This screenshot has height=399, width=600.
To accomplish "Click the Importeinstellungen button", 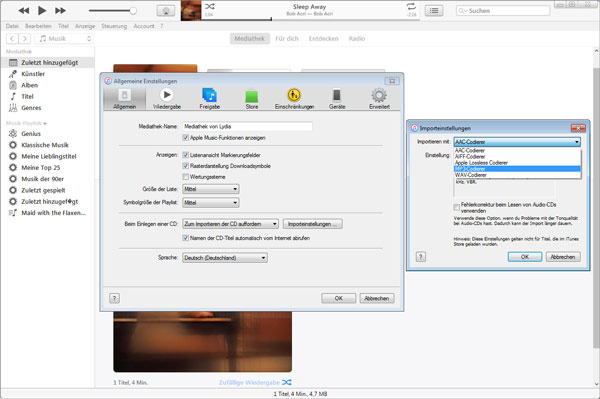I will 313,224.
